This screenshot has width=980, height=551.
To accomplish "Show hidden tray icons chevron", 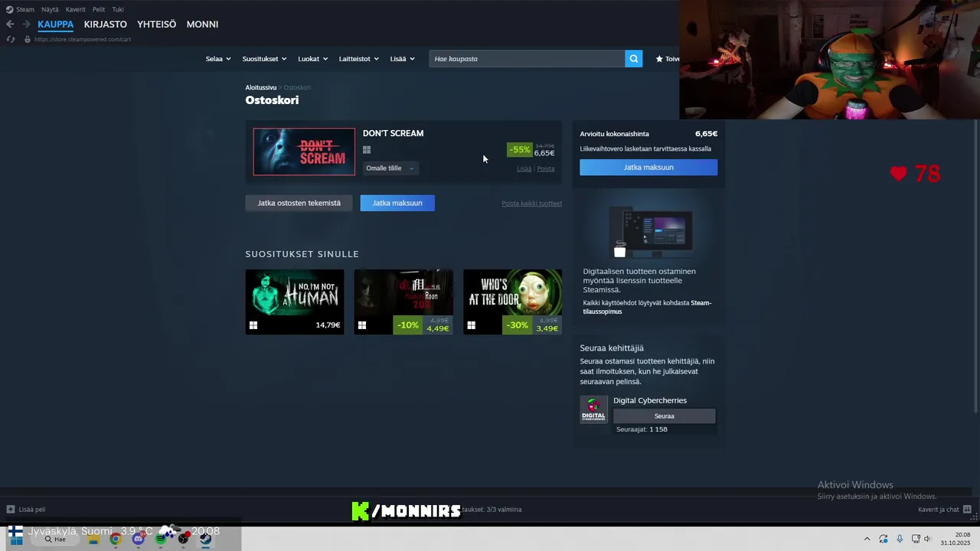I will pyautogui.click(x=867, y=539).
